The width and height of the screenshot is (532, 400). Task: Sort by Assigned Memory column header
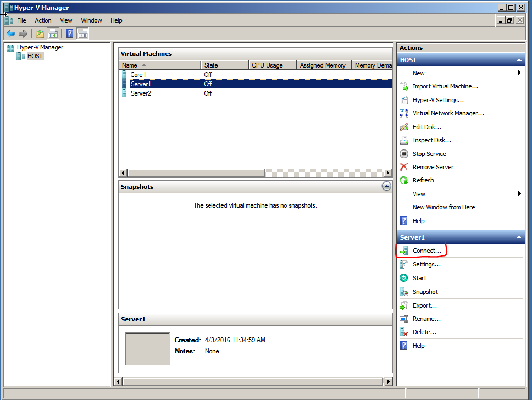click(x=324, y=65)
